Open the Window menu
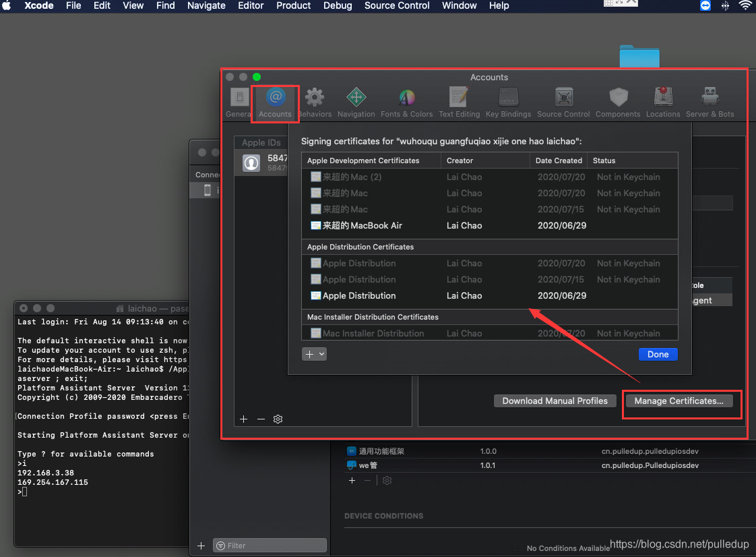 459,6
